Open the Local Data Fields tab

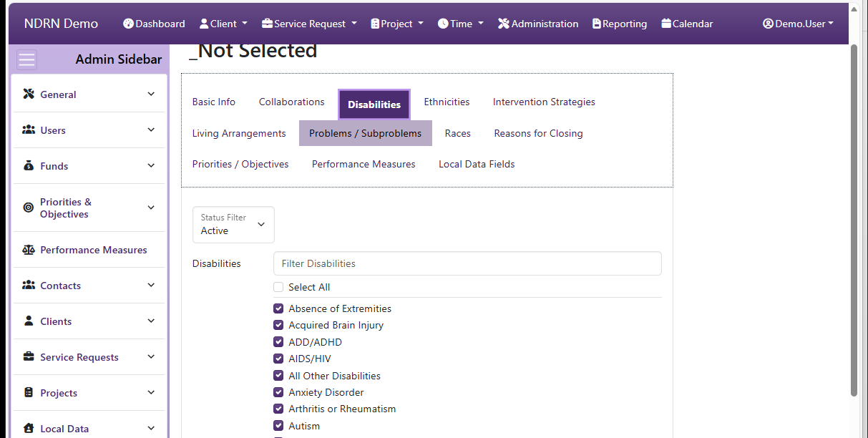477,165
